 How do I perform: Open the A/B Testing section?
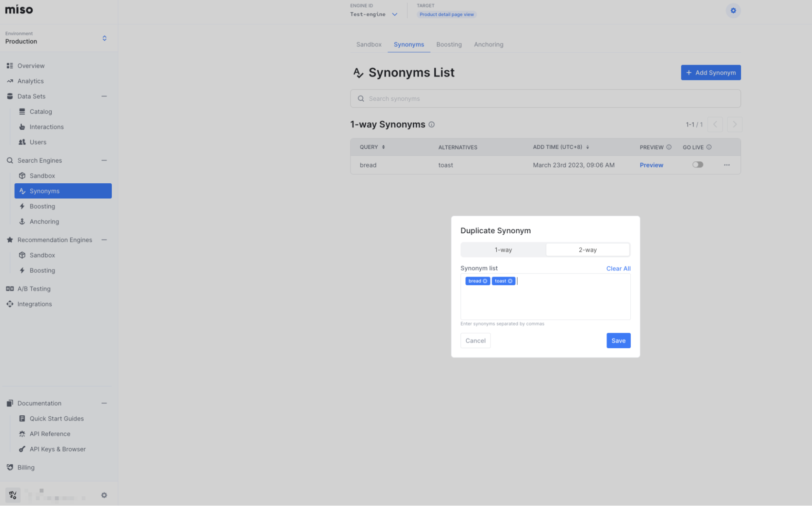(x=34, y=289)
